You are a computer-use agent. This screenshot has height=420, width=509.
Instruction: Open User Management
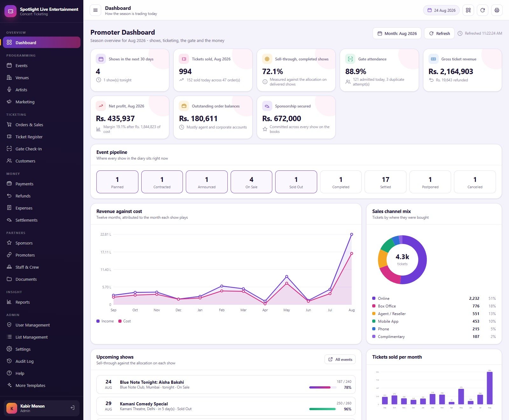click(x=42, y=325)
